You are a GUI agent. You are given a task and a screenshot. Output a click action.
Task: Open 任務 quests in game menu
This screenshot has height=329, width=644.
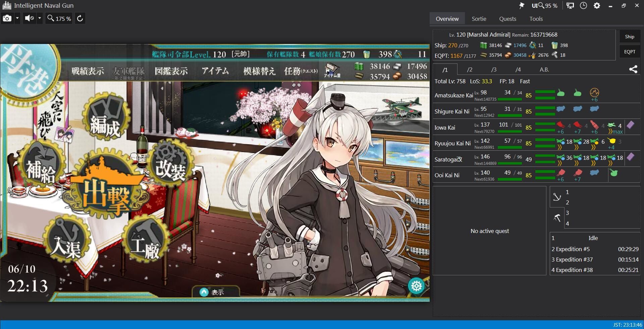point(301,71)
